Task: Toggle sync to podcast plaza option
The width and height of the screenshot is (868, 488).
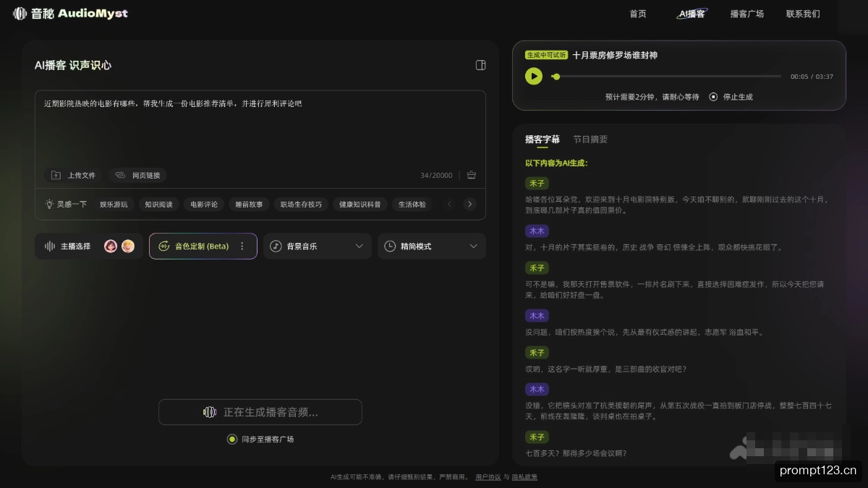Action: pos(232,439)
